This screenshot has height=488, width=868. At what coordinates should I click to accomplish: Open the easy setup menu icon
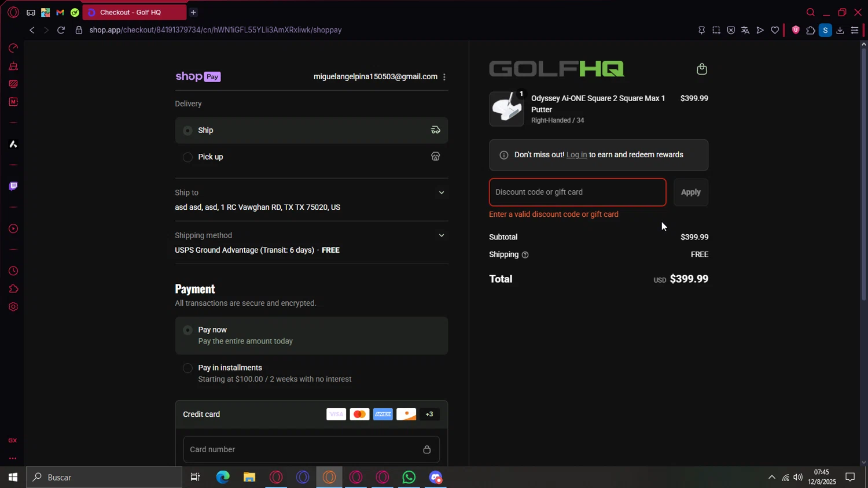click(855, 30)
